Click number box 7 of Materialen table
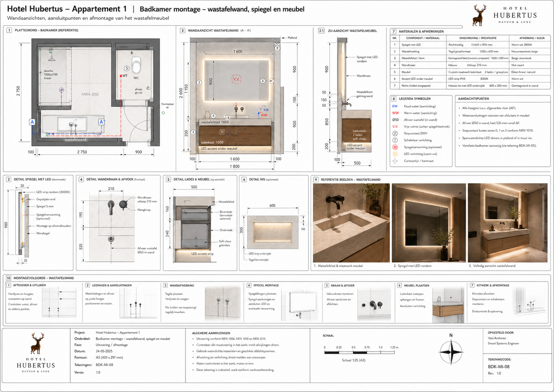Image resolution: width=554 pixels, height=392 pixels. 394,32
